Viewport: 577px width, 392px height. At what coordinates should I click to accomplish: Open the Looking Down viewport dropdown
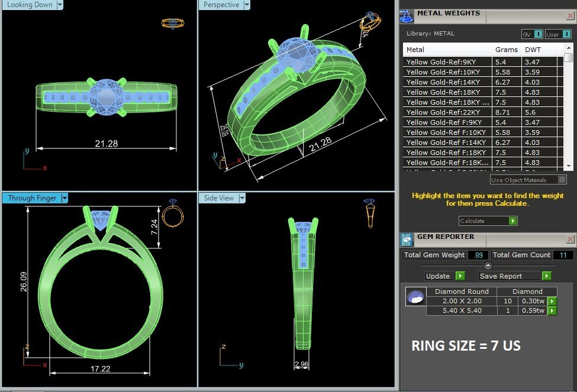point(60,5)
